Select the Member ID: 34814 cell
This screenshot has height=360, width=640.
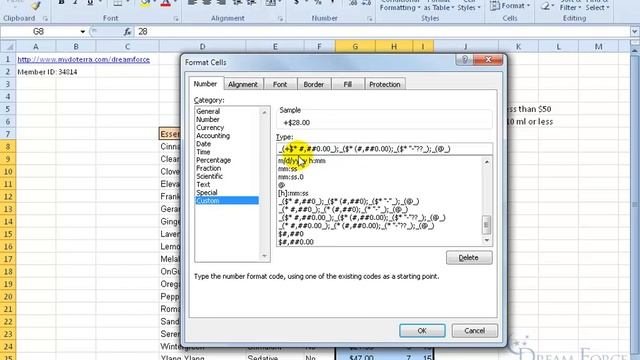pos(47,72)
